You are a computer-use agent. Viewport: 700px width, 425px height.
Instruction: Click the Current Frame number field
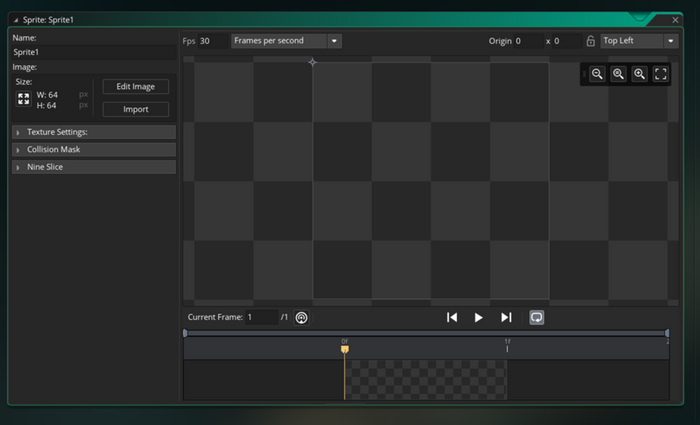click(262, 317)
